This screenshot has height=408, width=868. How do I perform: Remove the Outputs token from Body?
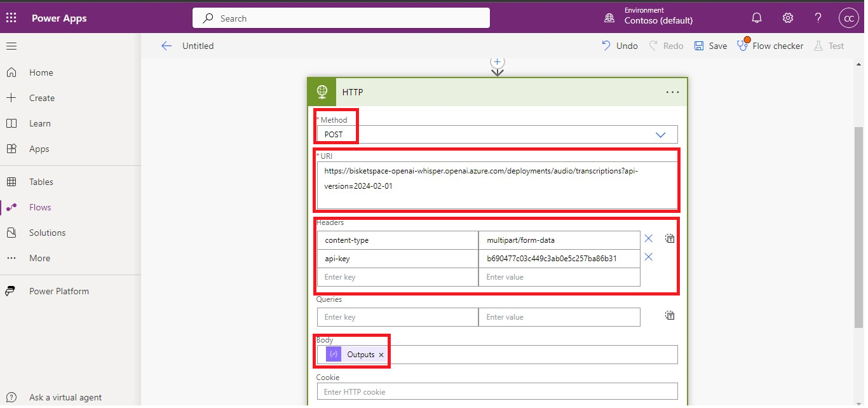[381, 355]
